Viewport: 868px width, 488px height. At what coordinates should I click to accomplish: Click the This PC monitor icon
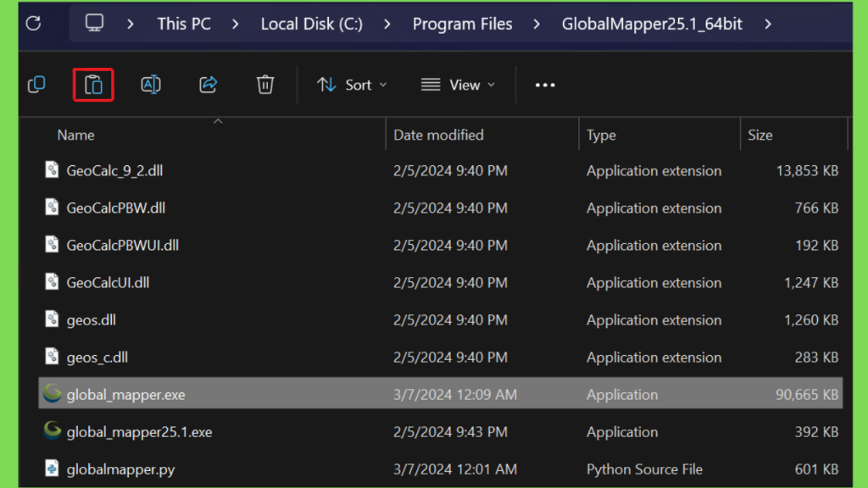[95, 24]
